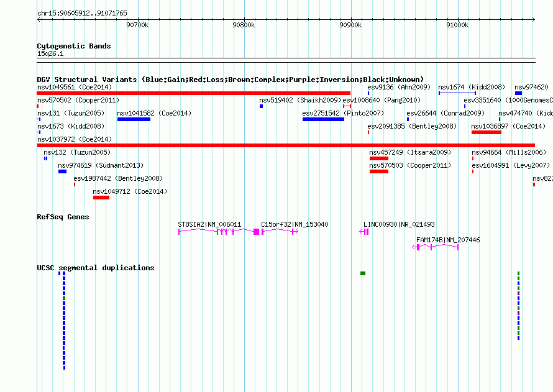
Task: Click the nsv570503 (Cooper2011) red bar
Action: pos(379,171)
